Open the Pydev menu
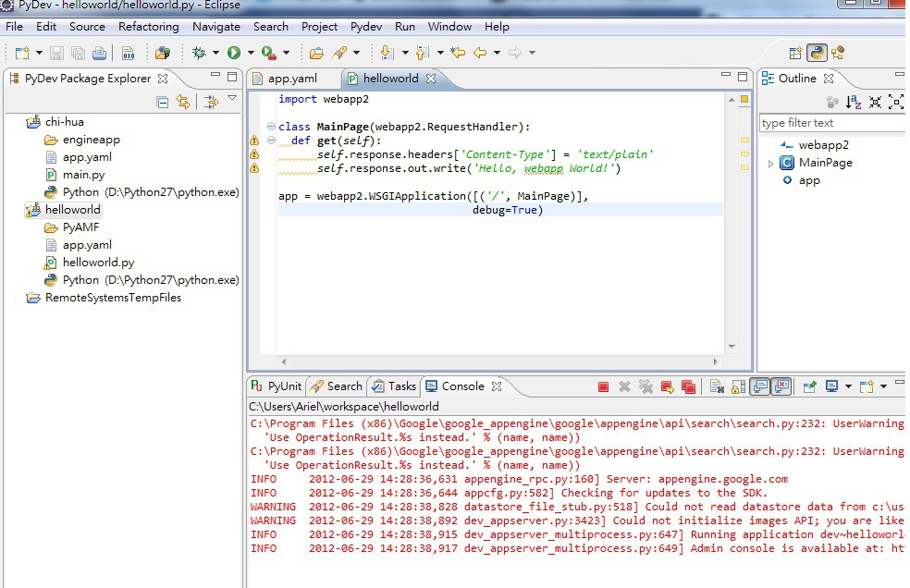 [x=365, y=27]
